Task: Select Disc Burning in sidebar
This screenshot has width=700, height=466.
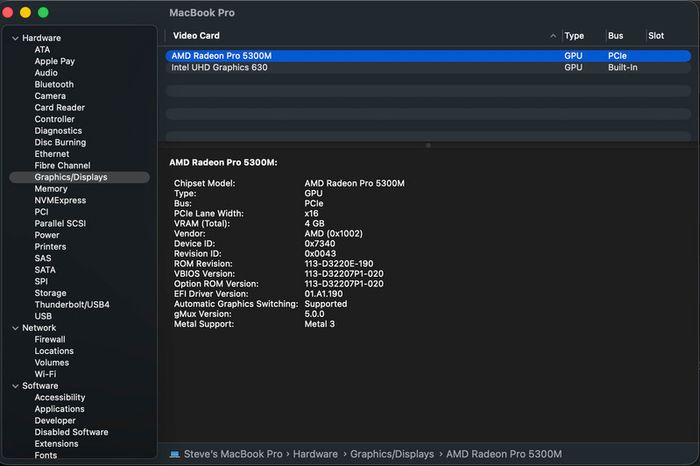Action: [x=60, y=142]
